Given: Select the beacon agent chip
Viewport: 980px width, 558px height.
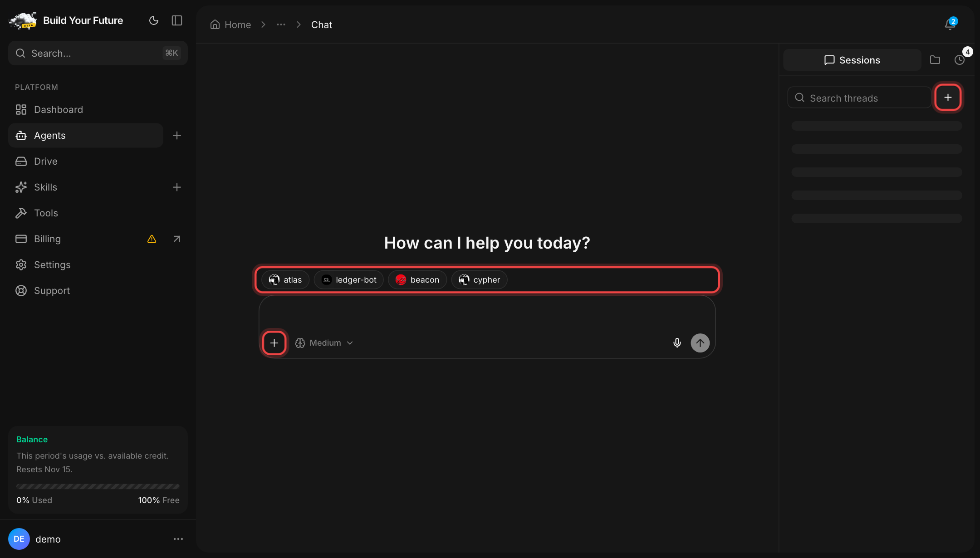Looking at the screenshot, I should pyautogui.click(x=417, y=279).
